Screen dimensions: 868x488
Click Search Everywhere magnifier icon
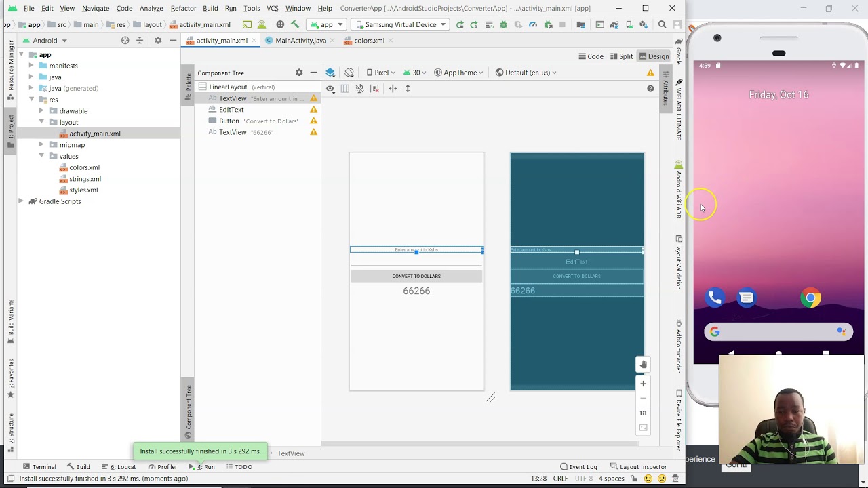point(663,24)
